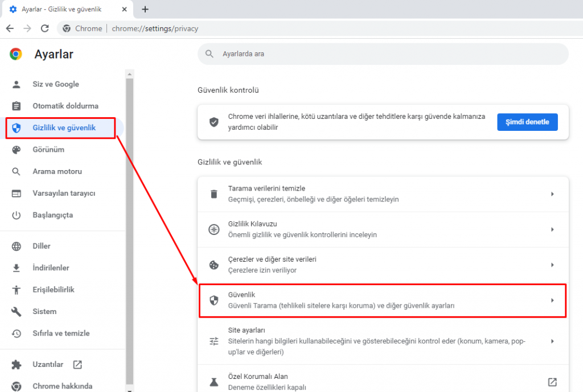Click the cookie icon for Çerezler

coord(214,265)
